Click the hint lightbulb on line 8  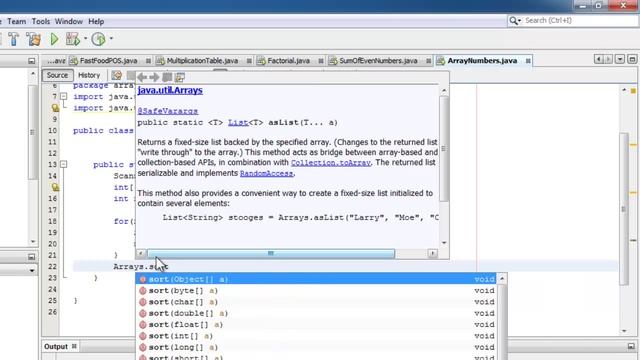pyautogui.click(x=55, y=108)
